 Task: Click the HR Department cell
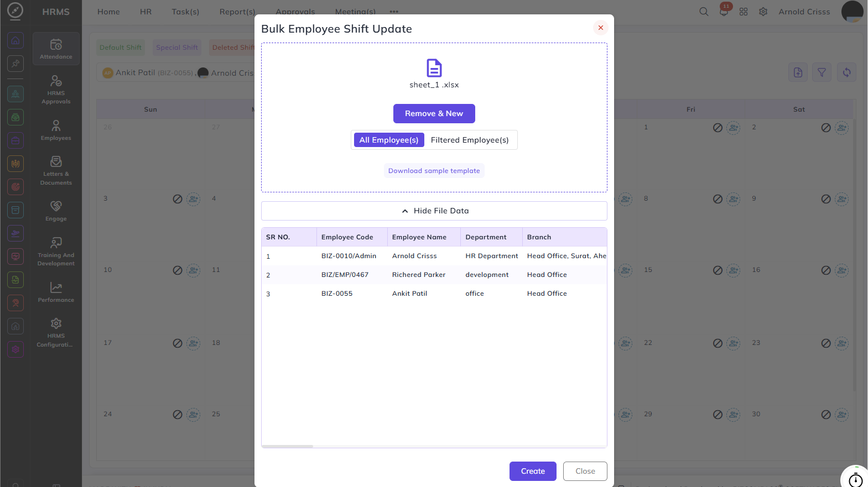[492, 256]
